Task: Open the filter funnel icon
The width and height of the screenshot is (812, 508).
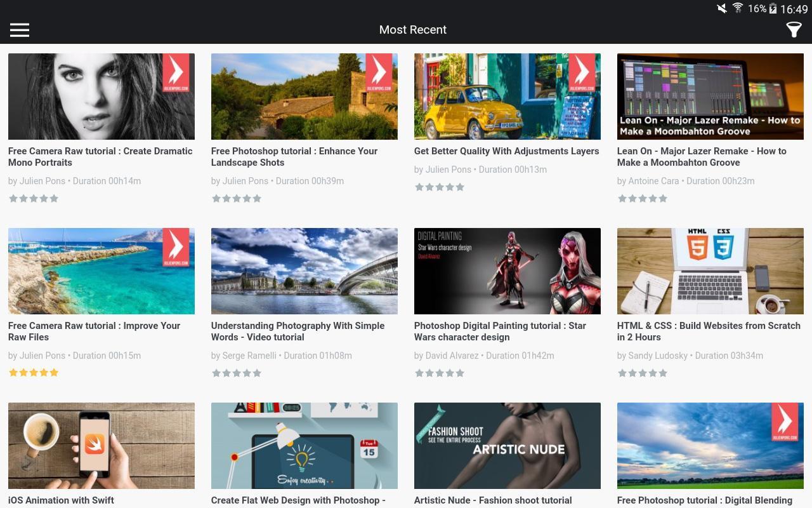Action: pos(794,30)
